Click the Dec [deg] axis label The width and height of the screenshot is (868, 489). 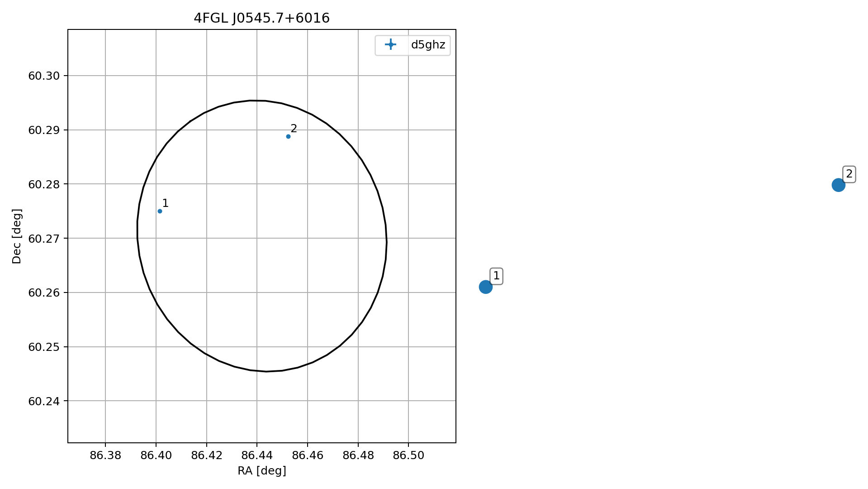pos(17,236)
